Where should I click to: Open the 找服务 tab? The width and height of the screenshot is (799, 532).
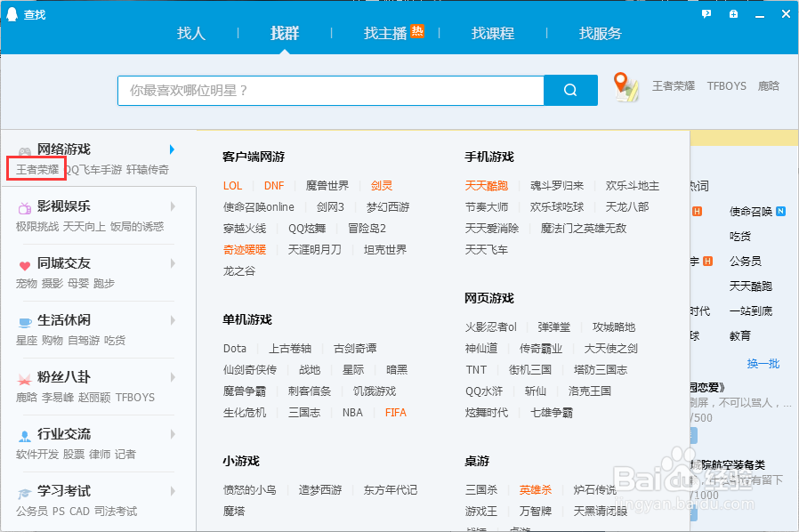click(x=601, y=34)
